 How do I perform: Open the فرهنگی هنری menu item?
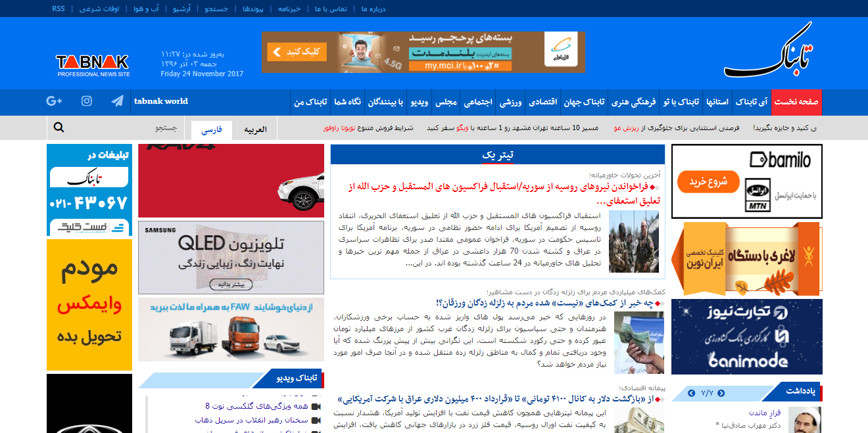pyautogui.click(x=634, y=102)
